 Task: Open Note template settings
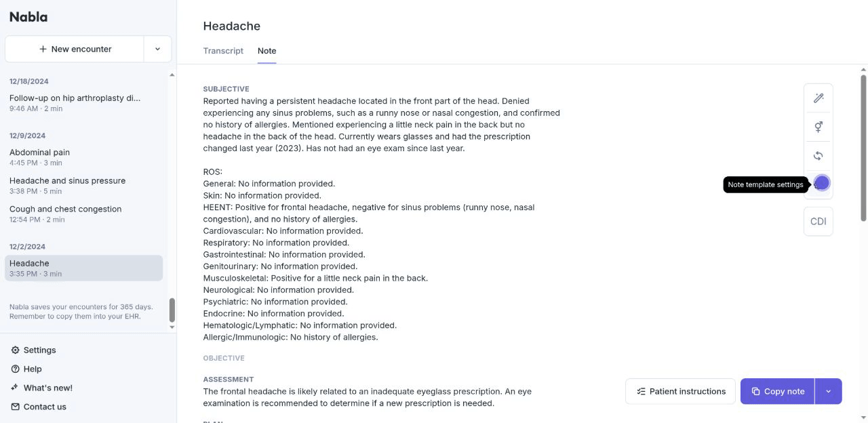pyautogui.click(x=821, y=183)
